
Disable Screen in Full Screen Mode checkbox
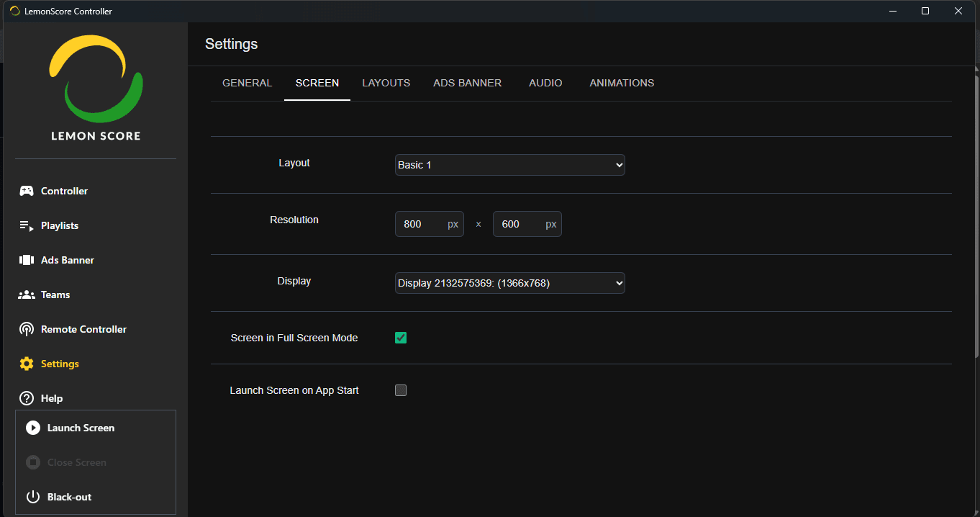401,338
